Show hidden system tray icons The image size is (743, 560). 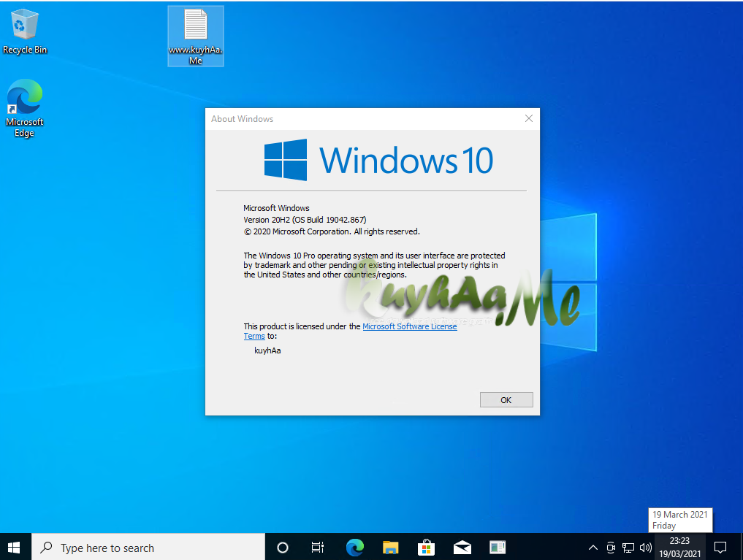coord(593,547)
